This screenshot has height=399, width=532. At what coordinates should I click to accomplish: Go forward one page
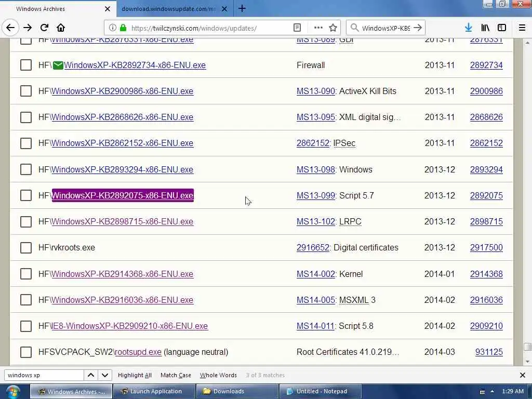(x=28, y=28)
